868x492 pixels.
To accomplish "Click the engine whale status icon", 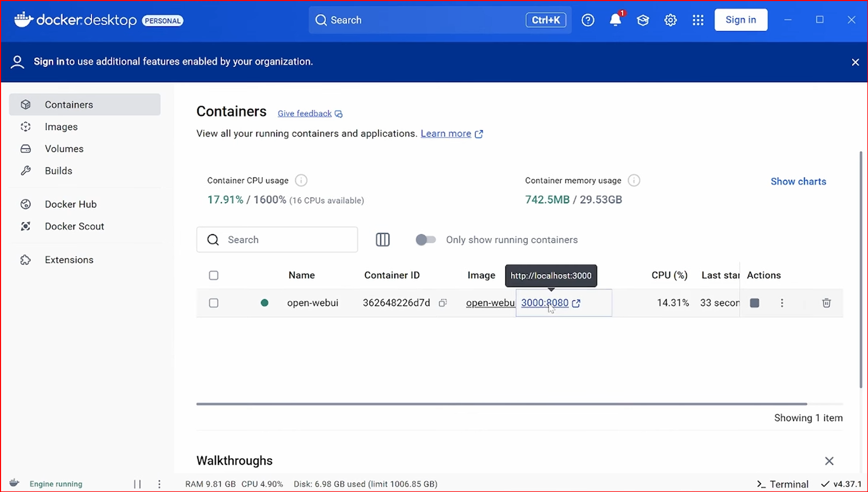I will pos(15,483).
